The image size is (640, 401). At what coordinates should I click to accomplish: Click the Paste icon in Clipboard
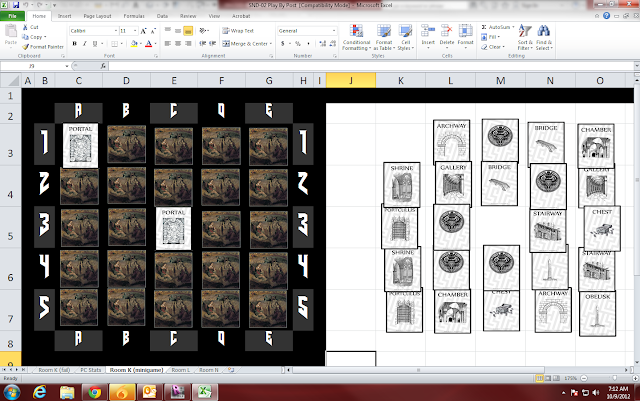point(11,31)
